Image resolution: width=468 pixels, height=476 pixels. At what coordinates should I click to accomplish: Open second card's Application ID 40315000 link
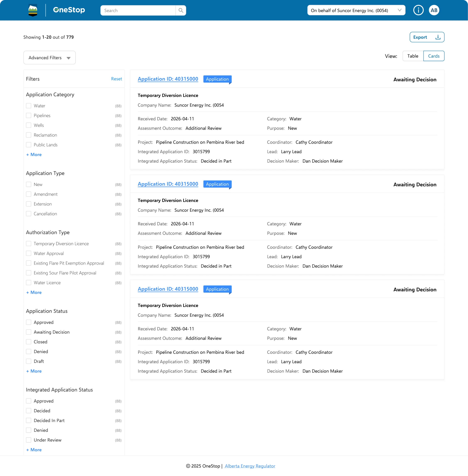[x=168, y=184]
